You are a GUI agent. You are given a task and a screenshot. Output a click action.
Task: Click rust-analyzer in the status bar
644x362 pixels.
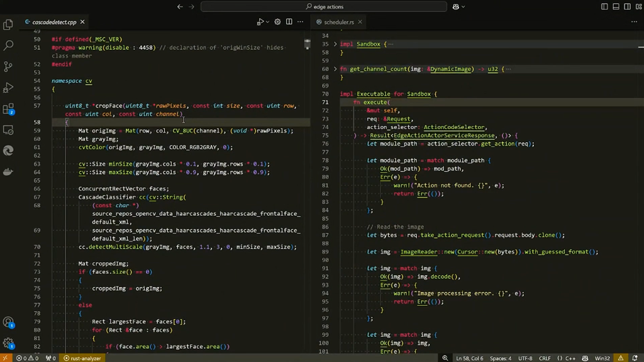(82, 358)
